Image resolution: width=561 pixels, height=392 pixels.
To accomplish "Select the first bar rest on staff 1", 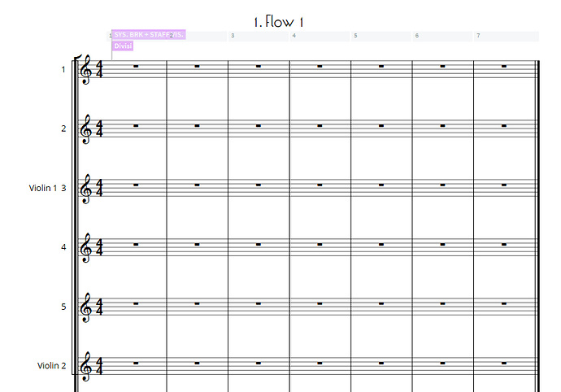I will coord(136,67).
